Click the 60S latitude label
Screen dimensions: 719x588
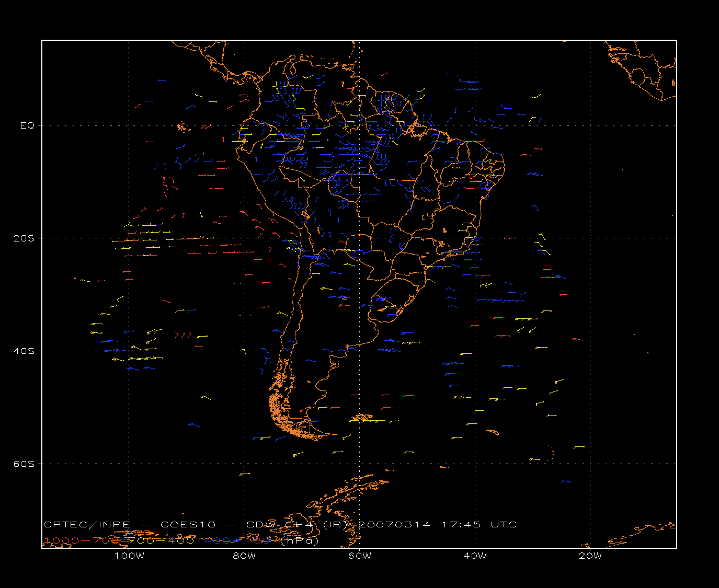(x=24, y=464)
